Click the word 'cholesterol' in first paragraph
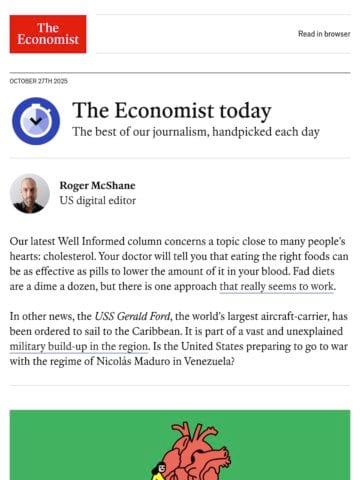Screen dimensions: 360x480 coord(70,256)
